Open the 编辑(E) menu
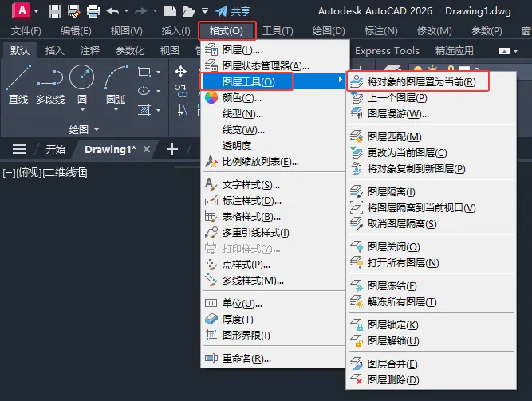Viewport: 532px width, 401px height. click(76, 31)
